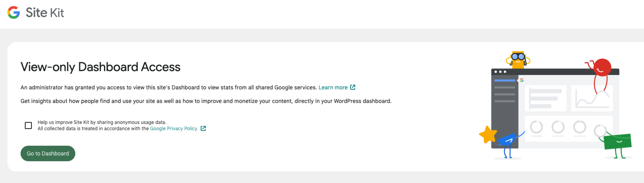Click the Site Kit title text
The image size is (644, 183).
click(x=45, y=12)
